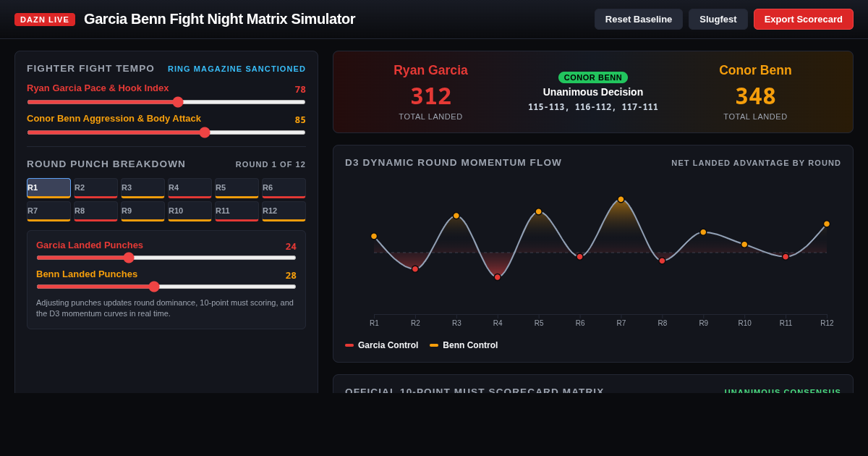Click Garcia landed punches value 24

point(291,246)
